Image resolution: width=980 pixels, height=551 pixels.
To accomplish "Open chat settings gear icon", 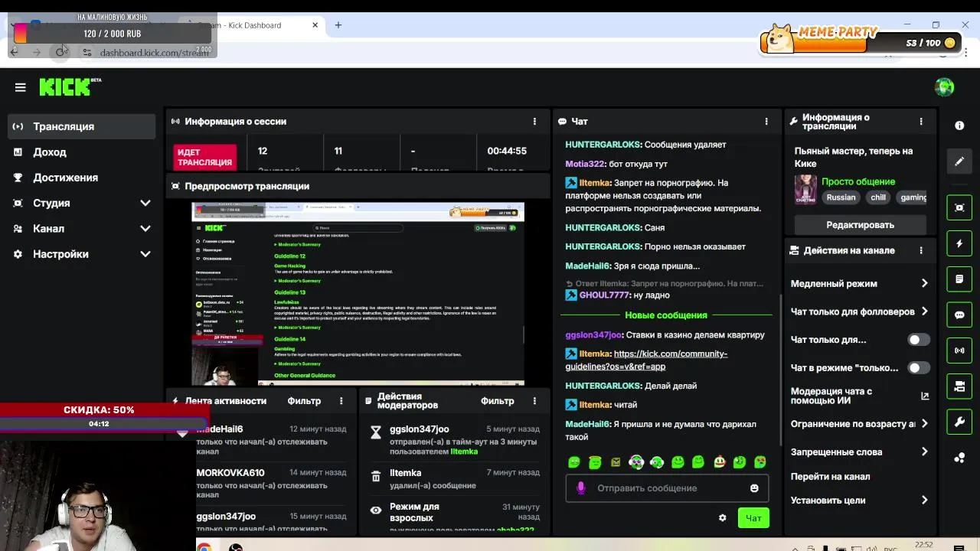I will tap(722, 518).
